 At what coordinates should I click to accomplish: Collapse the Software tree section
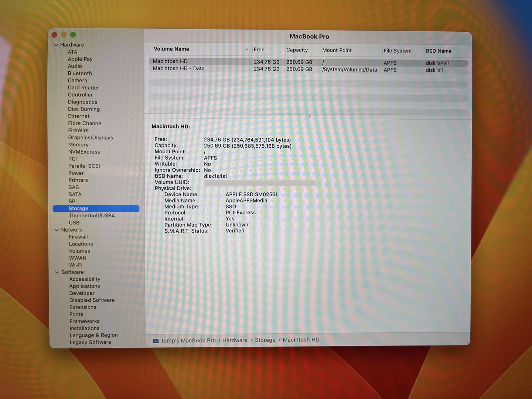[x=57, y=272]
